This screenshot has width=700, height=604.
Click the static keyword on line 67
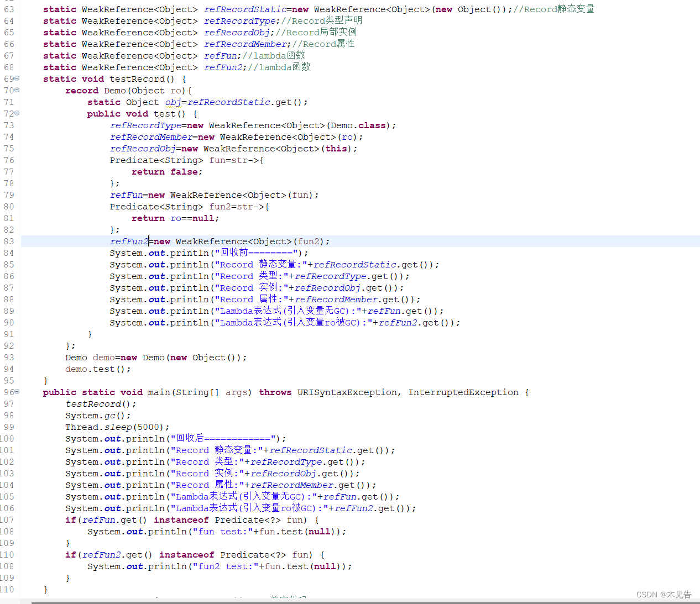click(59, 55)
